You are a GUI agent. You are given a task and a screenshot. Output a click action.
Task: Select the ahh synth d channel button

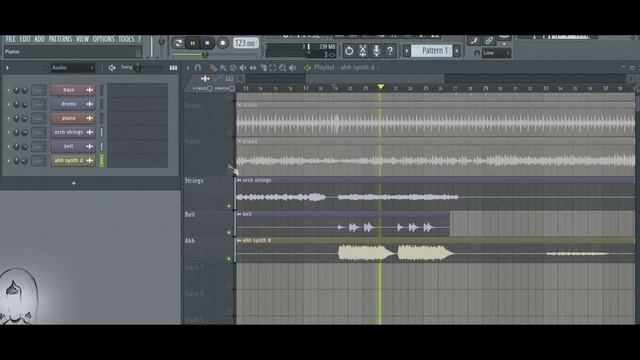tap(73, 160)
